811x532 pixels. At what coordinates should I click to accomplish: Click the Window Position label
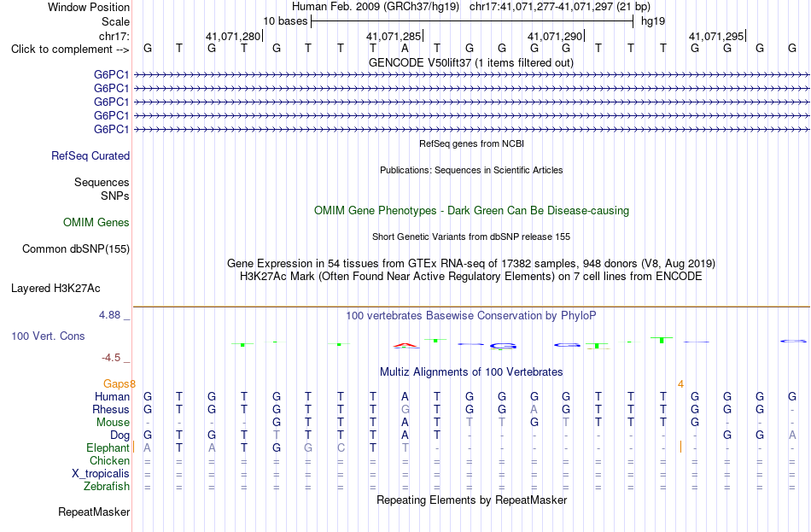point(89,7)
